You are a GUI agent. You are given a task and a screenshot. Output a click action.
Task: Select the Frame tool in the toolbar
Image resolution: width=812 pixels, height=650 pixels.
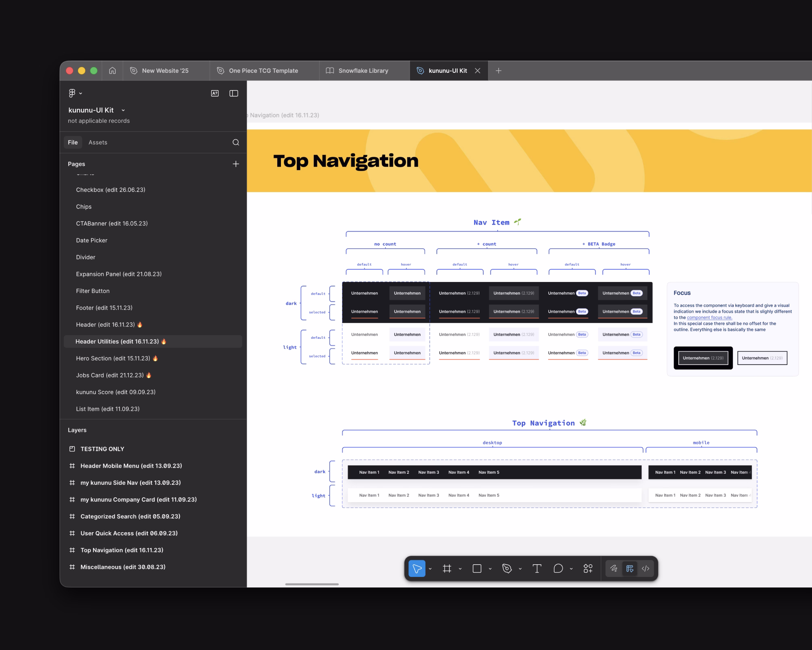click(448, 568)
